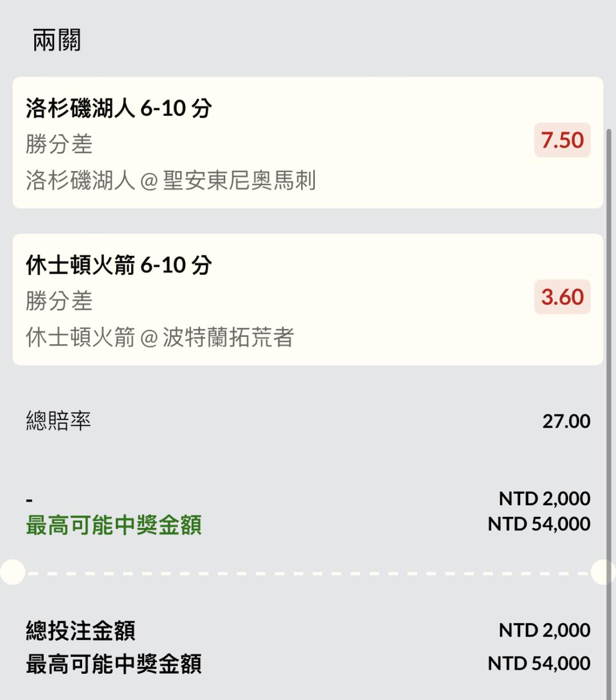The image size is (616, 700).
Task: Select the 洛杉磯湖人 6-10 分 bet title
Action: (x=119, y=108)
